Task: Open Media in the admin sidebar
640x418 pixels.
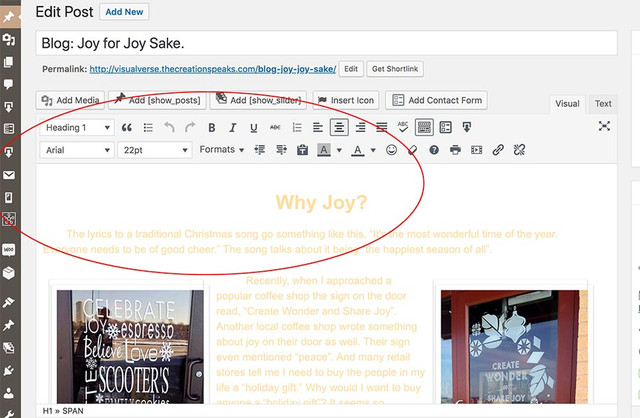Action: tap(9, 40)
